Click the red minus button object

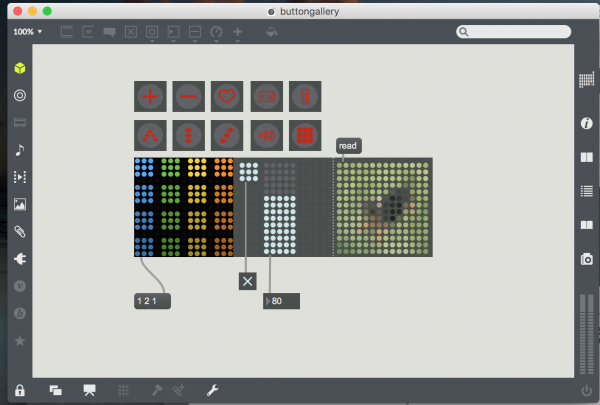click(x=189, y=96)
